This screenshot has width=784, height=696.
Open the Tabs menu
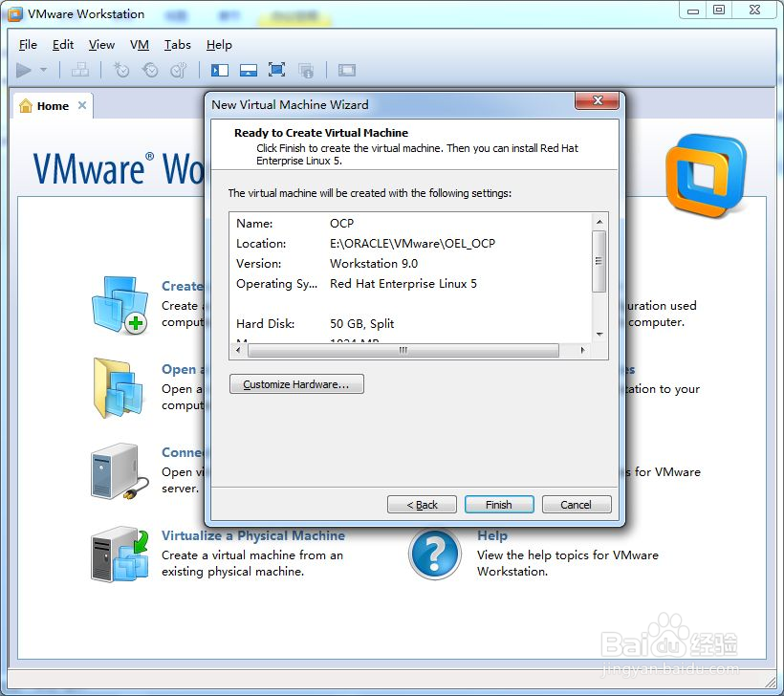pyautogui.click(x=178, y=45)
